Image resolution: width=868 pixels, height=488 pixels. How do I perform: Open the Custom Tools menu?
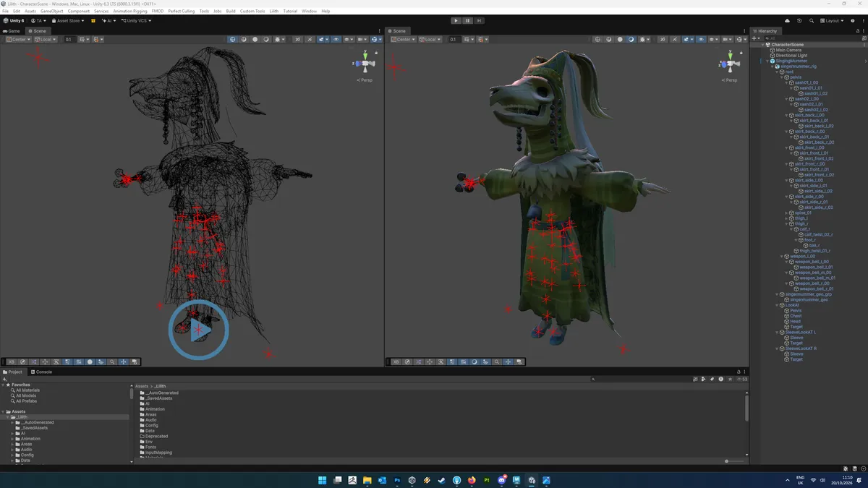(252, 11)
